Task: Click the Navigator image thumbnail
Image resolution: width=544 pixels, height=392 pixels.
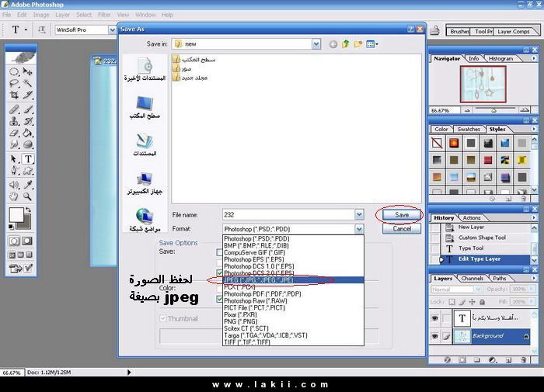Action: coord(483,85)
